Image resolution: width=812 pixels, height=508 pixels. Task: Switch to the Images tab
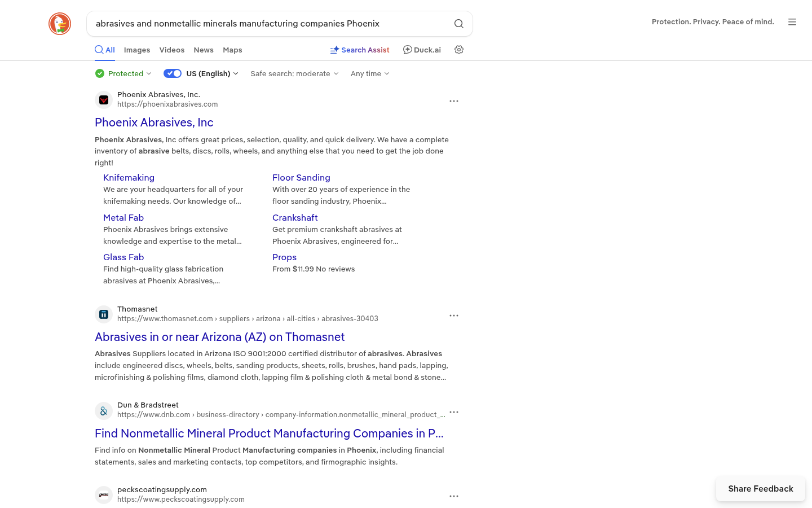(x=137, y=50)
